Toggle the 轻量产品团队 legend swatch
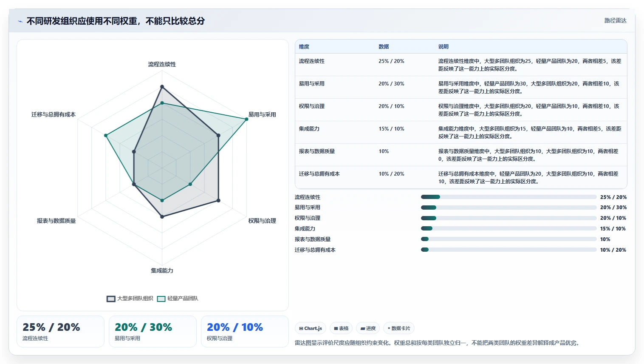The height and width of the screenshot is (364, 644). pos(161,299)
